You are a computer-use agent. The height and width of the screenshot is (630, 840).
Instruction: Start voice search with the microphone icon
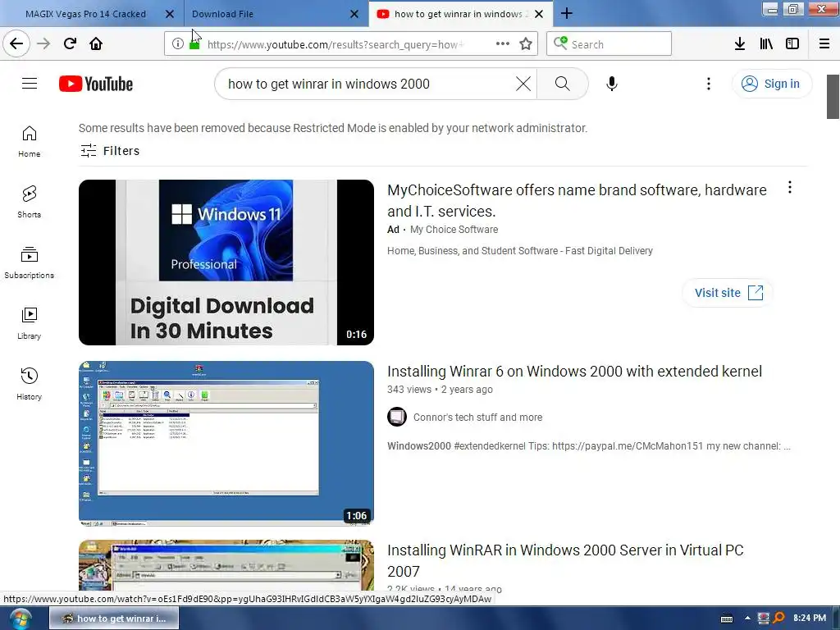point(611,84)
